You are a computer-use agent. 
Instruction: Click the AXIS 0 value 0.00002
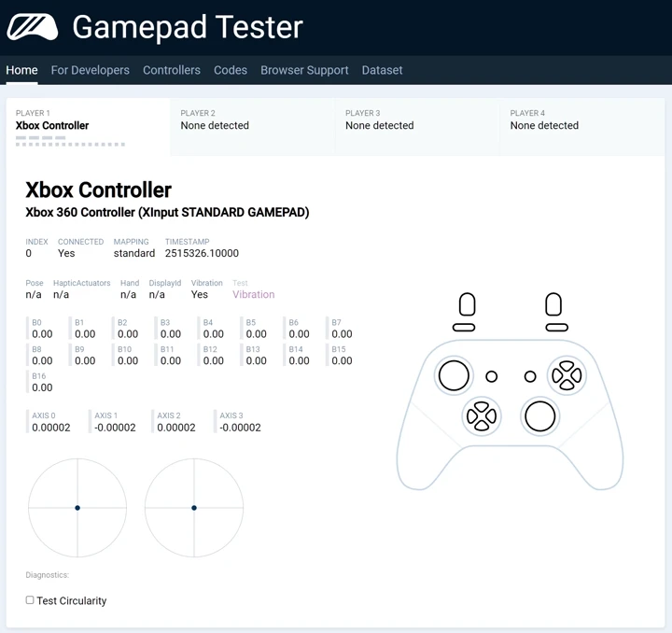pyautogui.click(x=51, y=428)
